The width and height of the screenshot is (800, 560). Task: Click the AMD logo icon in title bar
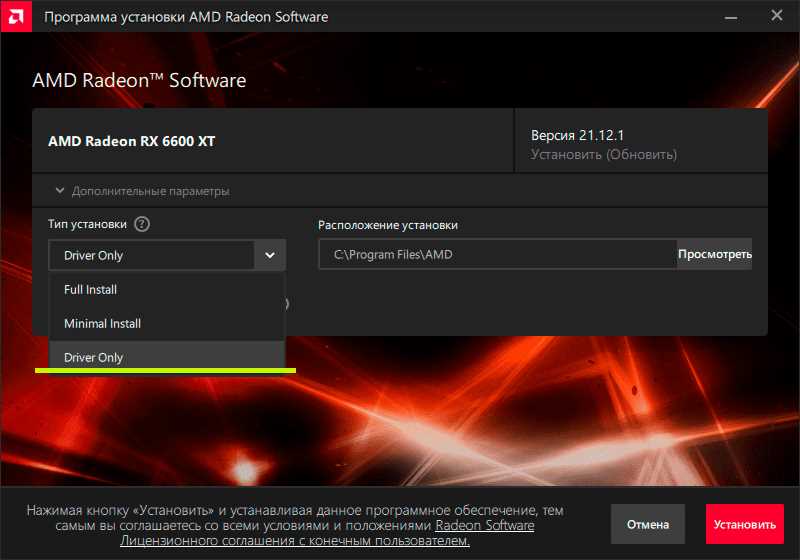pyautogui.click(x=16, y=16)
